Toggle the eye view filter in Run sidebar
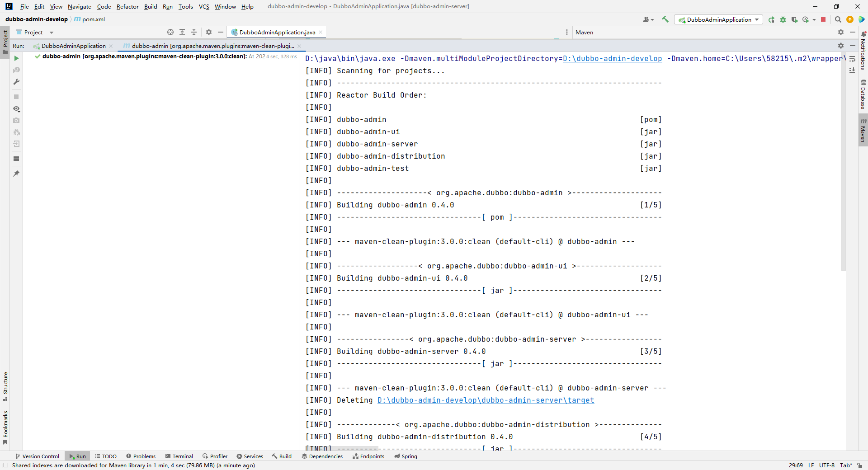The width and height of the screenshot is (868, 470). (16, 109)
